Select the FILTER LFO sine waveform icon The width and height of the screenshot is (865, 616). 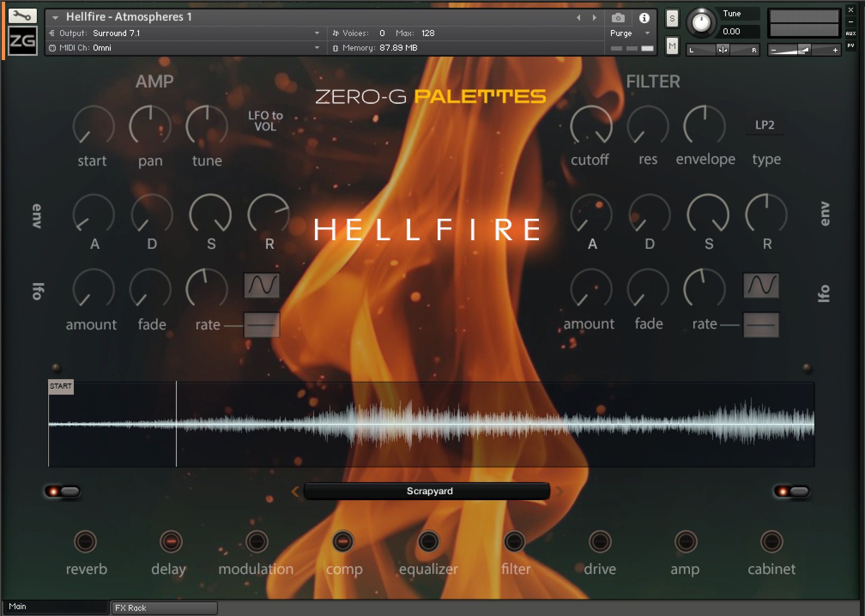point(761,285)
